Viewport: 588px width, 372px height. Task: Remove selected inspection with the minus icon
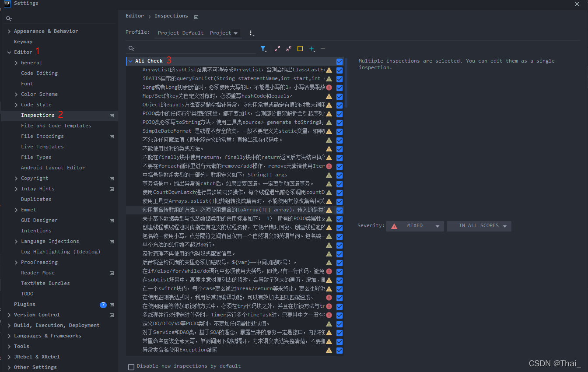(323, 49)
